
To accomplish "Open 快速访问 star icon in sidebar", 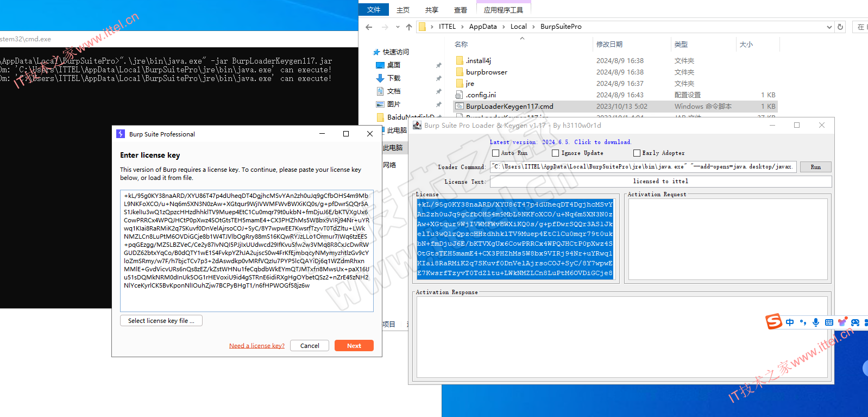I will tap(376, 52).
